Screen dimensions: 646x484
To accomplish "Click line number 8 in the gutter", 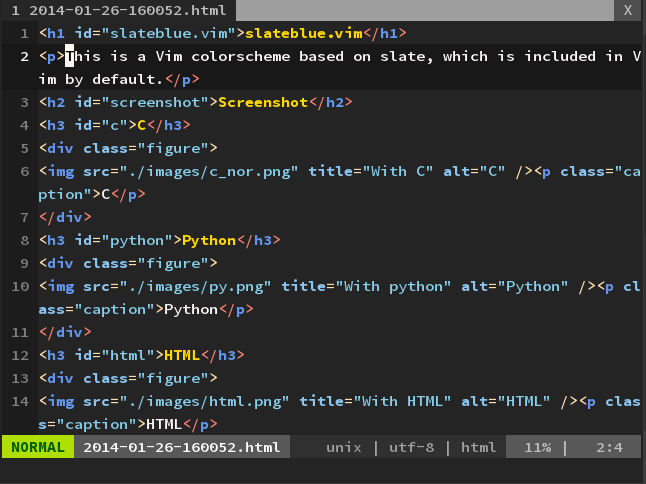I will 24,241.
